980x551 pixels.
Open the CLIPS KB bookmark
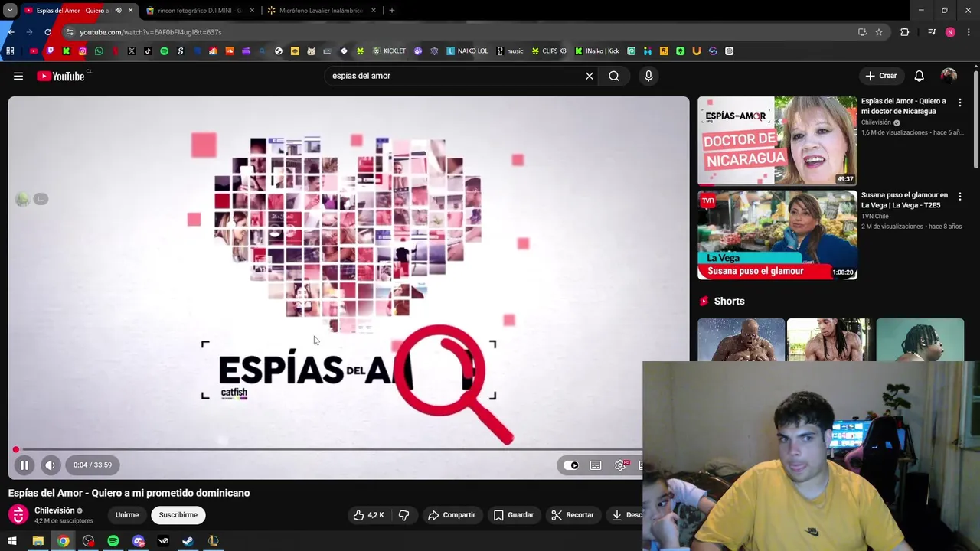549,51
